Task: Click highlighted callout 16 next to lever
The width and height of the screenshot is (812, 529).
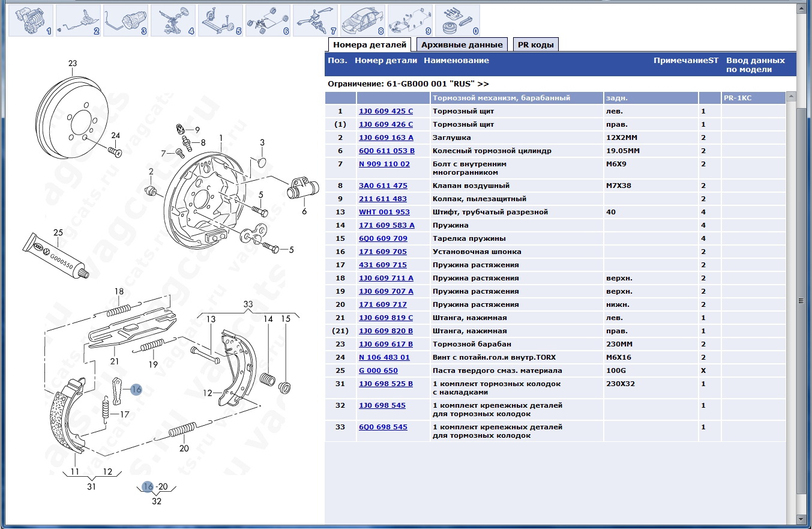Action: point(136,389)
